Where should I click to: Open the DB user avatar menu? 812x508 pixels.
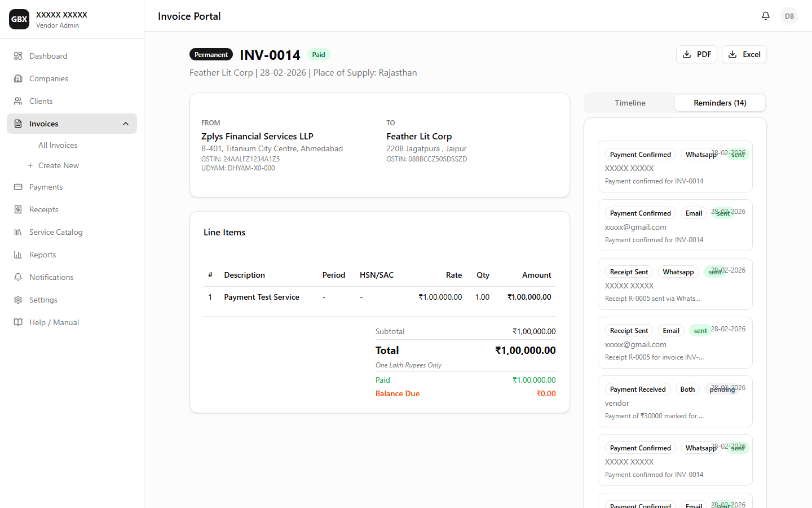789,16
